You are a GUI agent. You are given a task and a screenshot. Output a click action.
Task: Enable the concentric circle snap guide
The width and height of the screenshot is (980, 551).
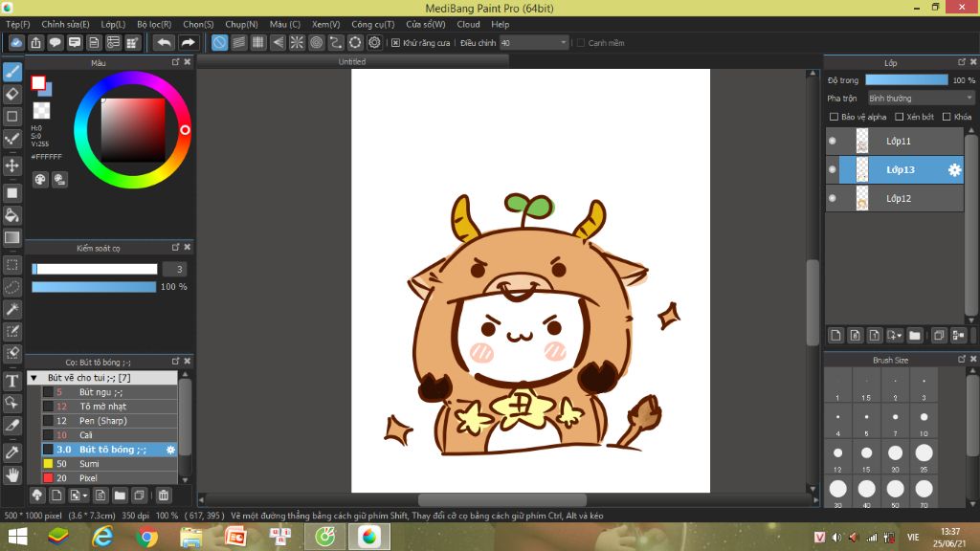pyautogui.click(x=316, y=42)
